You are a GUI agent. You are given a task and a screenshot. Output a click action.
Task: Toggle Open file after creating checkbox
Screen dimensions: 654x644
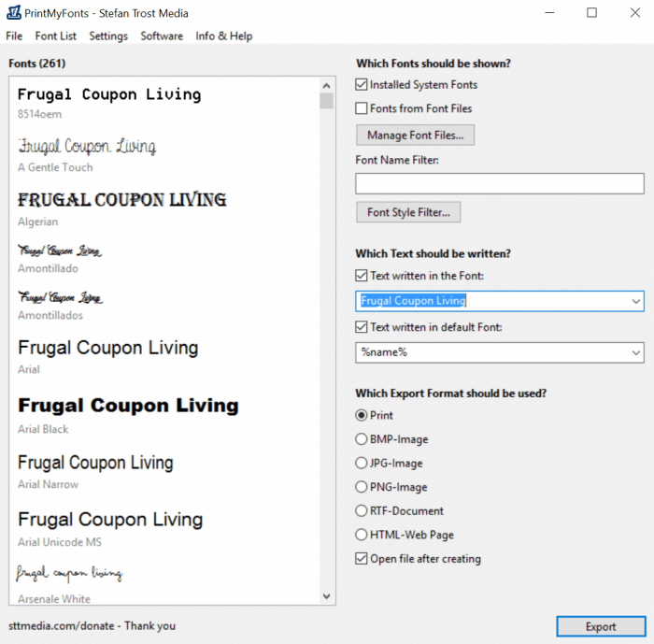coord(362,559)
